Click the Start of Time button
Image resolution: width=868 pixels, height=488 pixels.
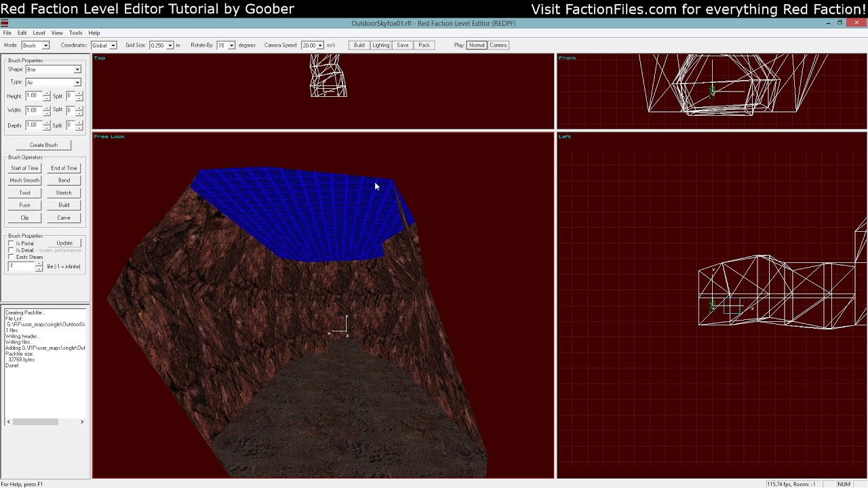tap(24, 168)
